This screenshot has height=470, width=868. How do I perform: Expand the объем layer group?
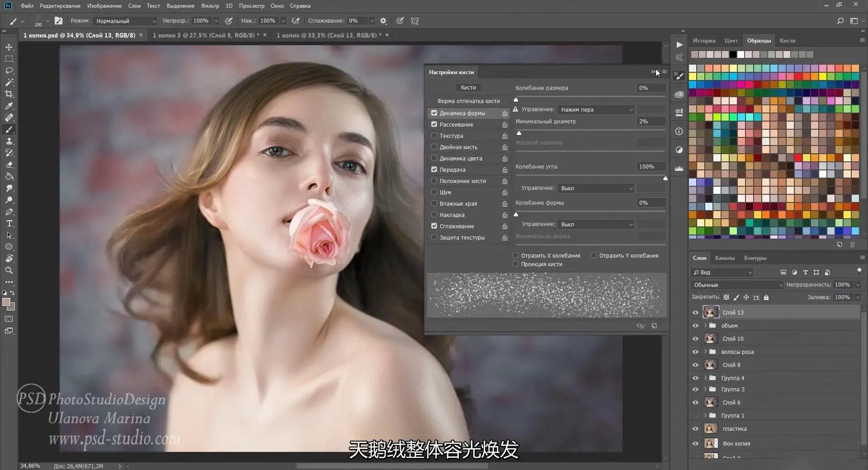pos(705,325)
